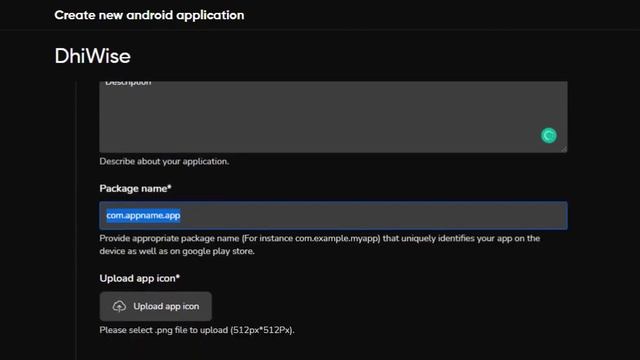Click the DhiWise logo text

(93, 56)
